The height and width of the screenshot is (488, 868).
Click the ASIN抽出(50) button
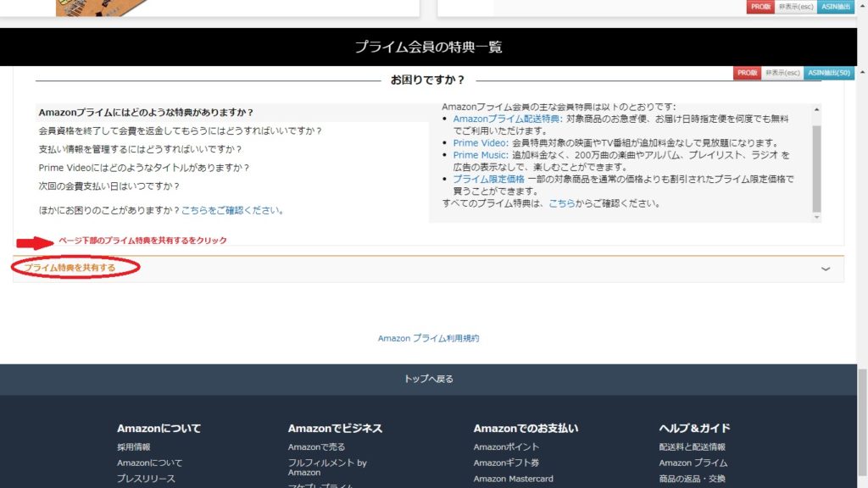[x=829, y=73]
